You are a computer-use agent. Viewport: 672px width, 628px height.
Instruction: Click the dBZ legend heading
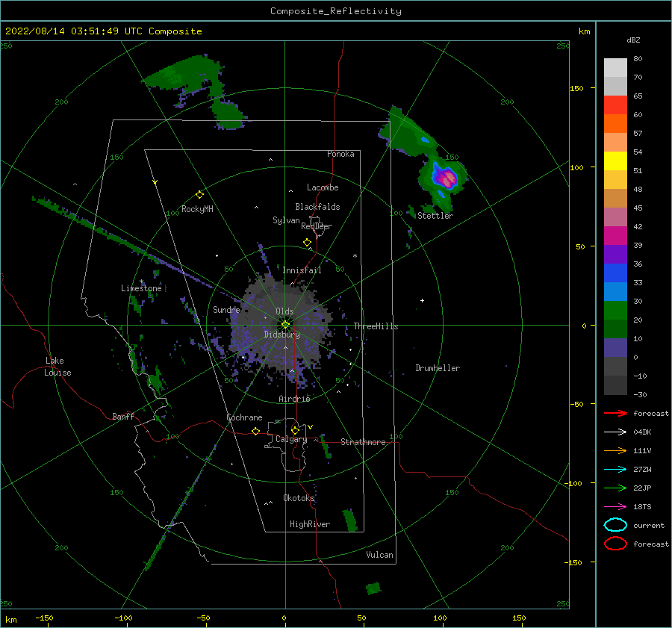click(633, 40)
